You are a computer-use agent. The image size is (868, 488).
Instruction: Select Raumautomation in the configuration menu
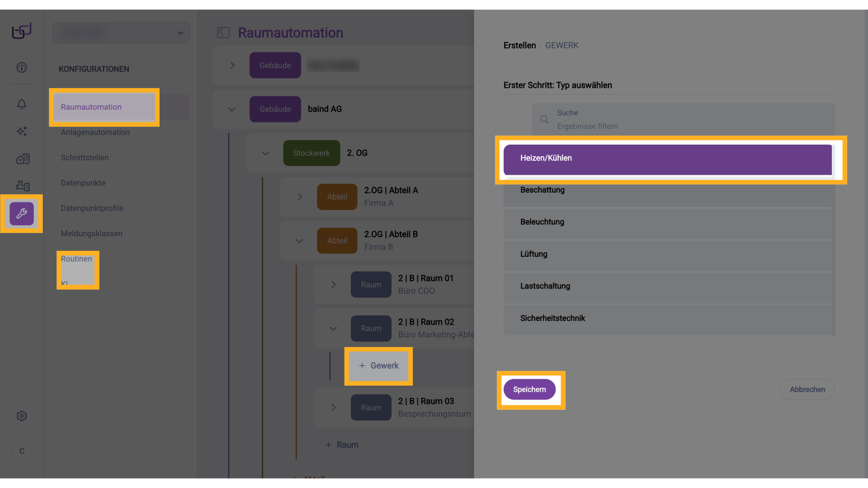tap(91, 107)
